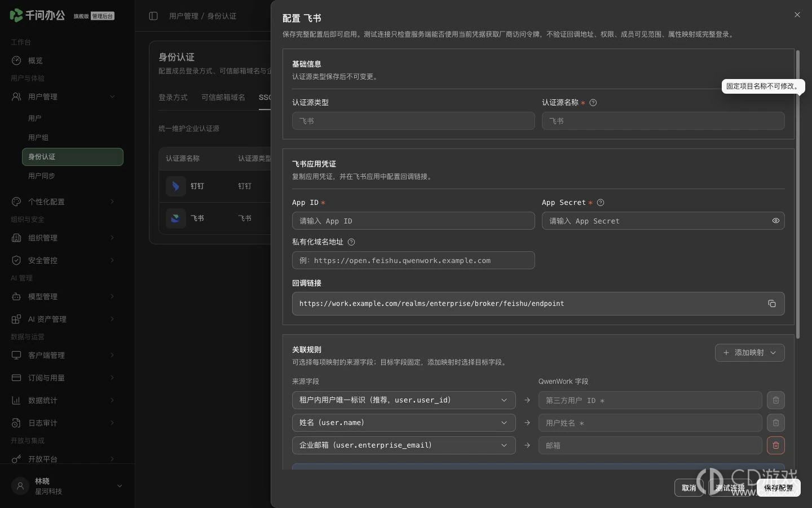Open the 添加映射 dropdown button
Image resolution: width=812 pixels, height=508 pixels.
click(749, 353)
